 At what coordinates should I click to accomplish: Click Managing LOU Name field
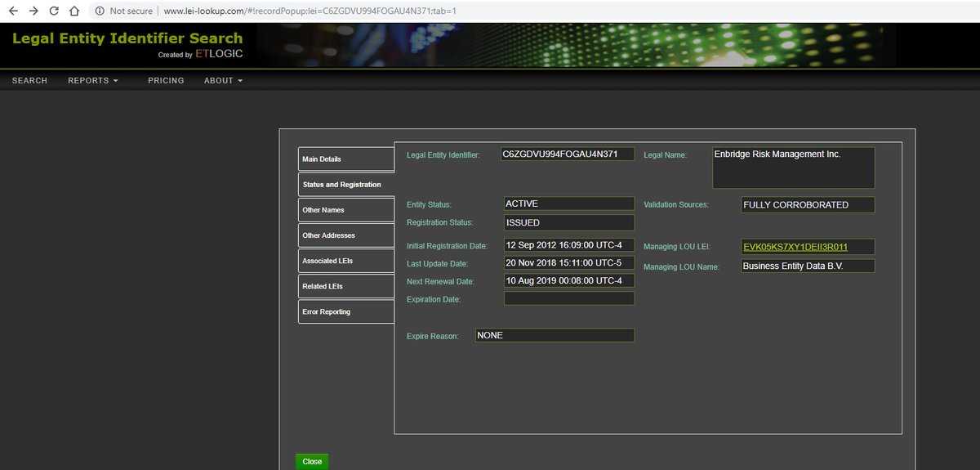coord(808,266)
